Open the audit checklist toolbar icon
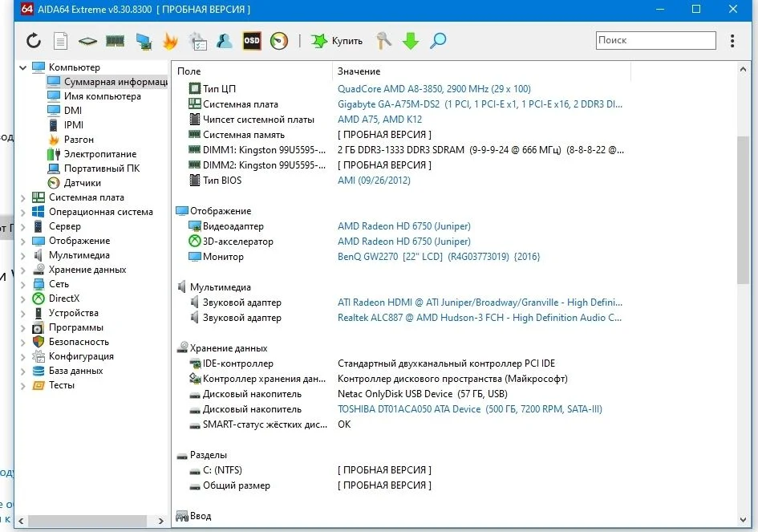Viewport: 758px width, 532px height. click(x=197, y=41)
